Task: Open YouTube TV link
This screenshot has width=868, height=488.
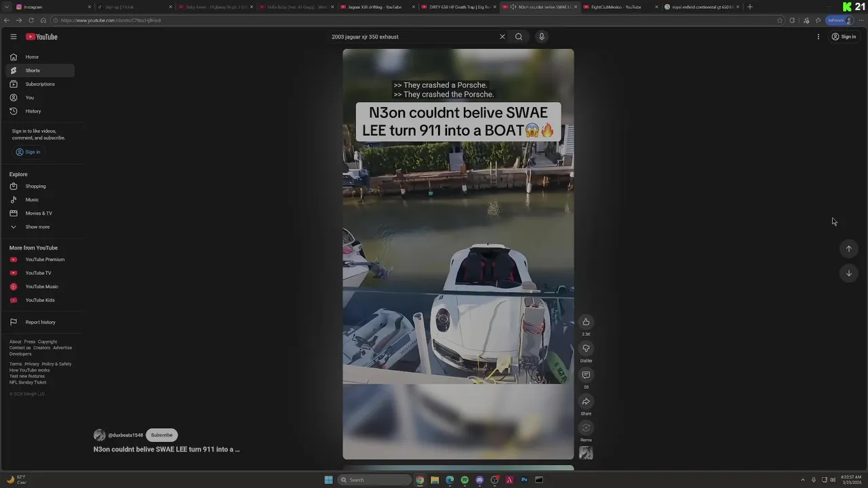Action: pyautogui.click(x=40, y=273)
